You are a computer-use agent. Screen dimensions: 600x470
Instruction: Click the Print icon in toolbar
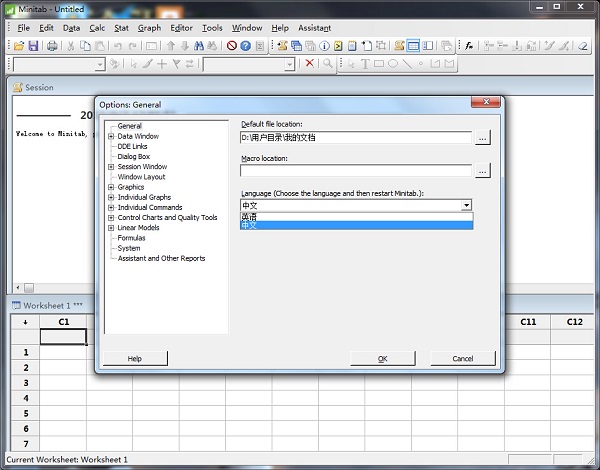51,46
